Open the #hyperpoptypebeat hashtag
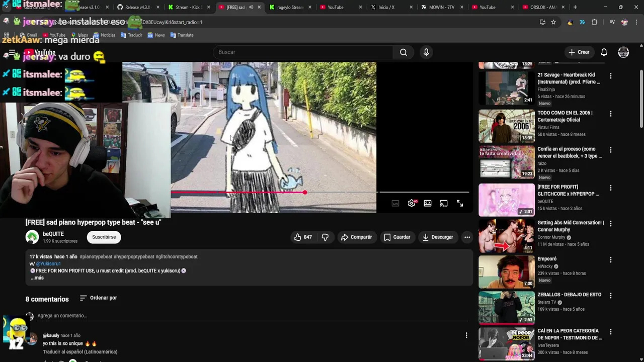 pos(134,256)
